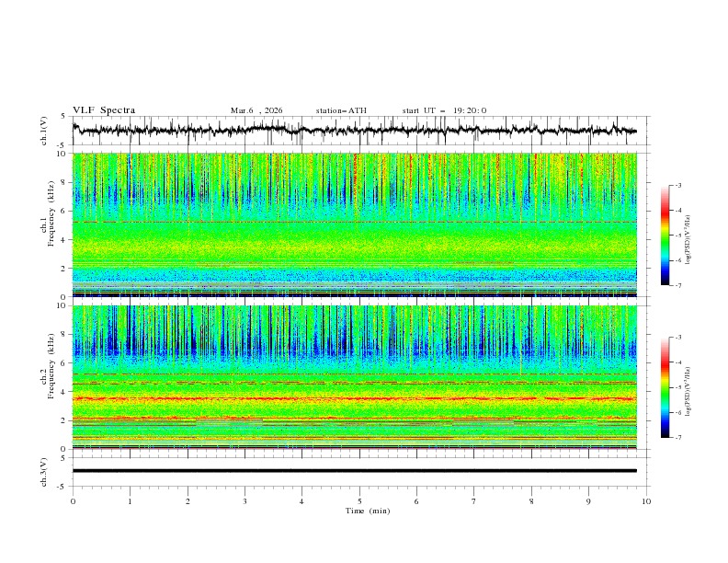
Task: Click the date text "Mar.6 , 2026"
Action: tap(256, 110)
